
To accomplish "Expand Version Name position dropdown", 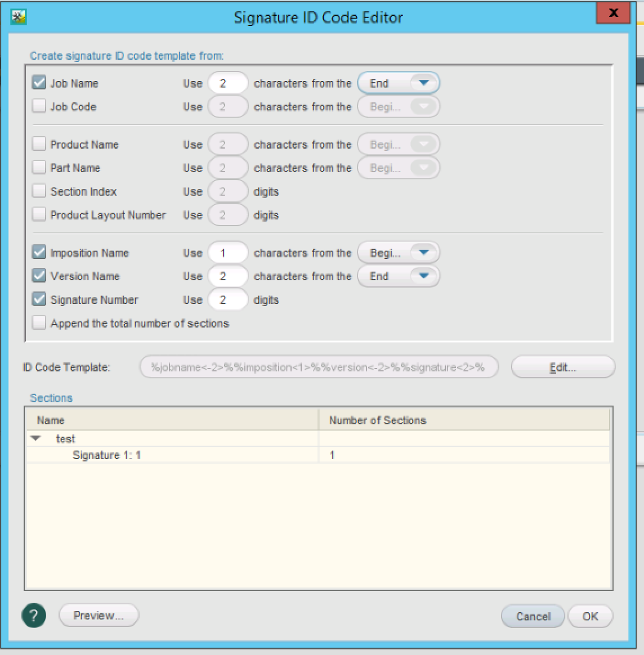I will 399,276.
